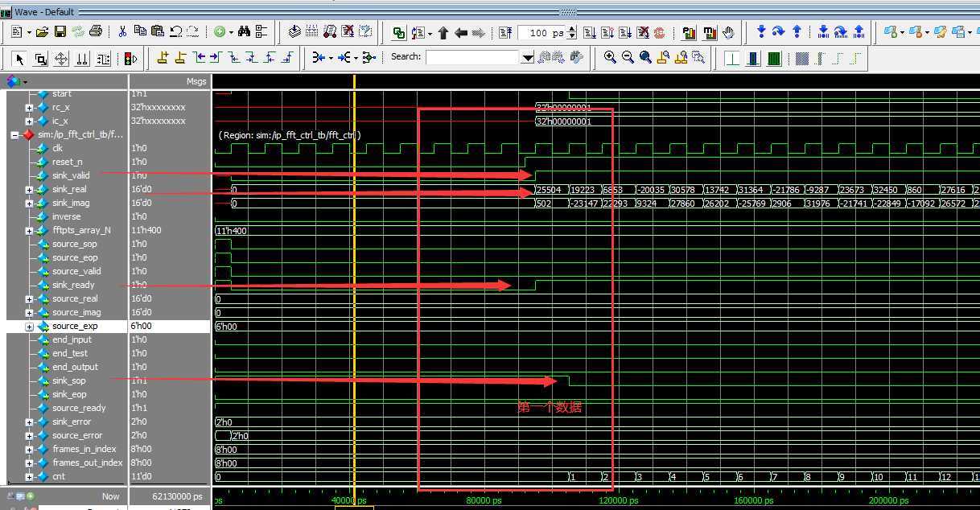The height and width of the screenshot is (510, 980).
Task: Expand the sink_real bus
Action: coord(29,189)
